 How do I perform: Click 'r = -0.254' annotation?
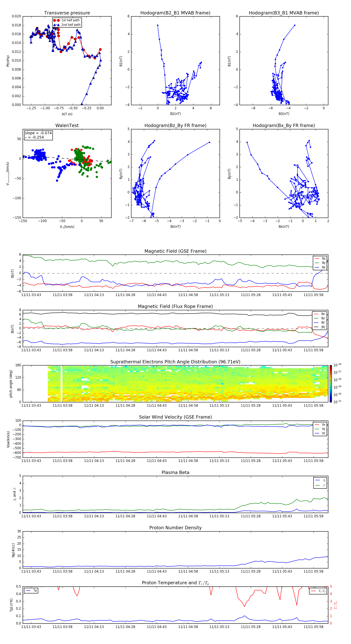[x=35, y=137]
